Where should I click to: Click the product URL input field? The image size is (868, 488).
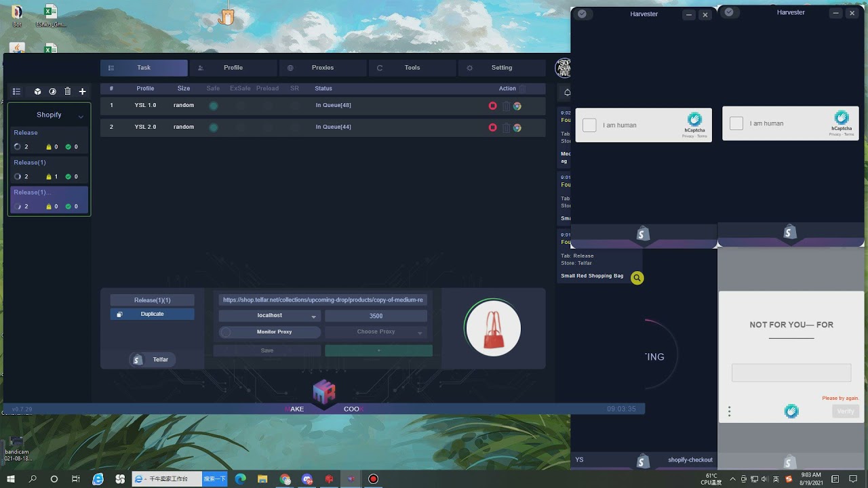[x=323, y=300]
